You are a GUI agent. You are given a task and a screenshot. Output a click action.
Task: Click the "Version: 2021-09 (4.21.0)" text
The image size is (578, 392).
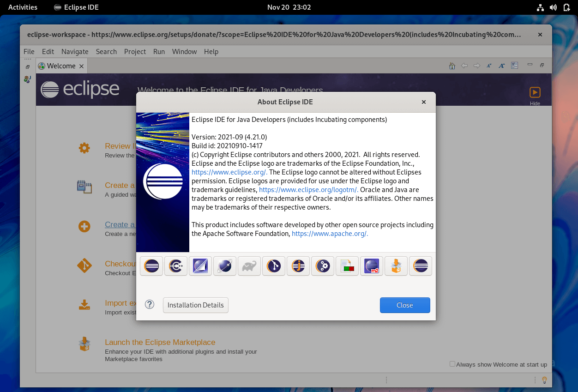coord(229,137)
